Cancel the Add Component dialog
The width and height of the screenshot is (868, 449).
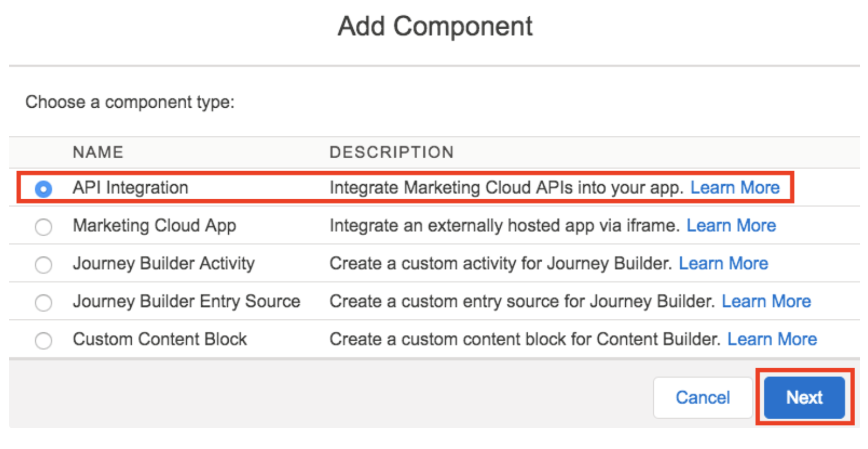pos(703,397)
